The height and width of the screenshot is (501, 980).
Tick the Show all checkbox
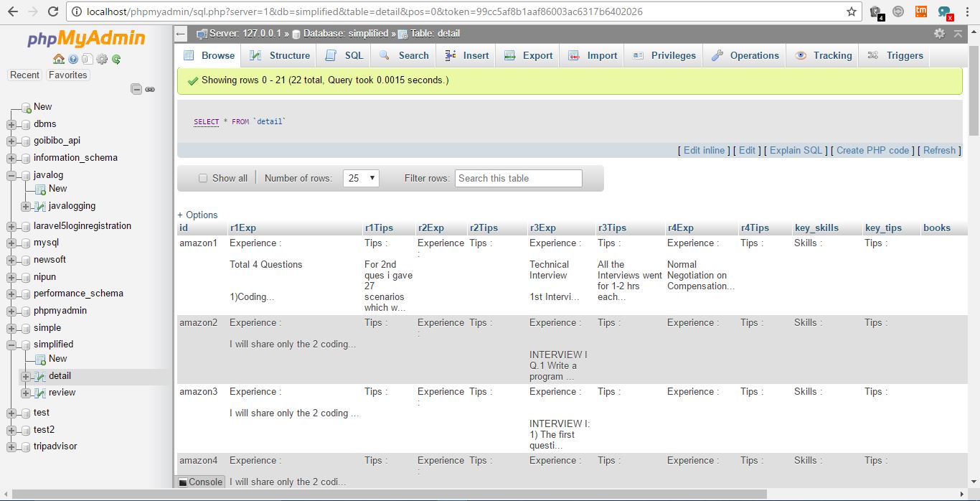coord(203,178)
